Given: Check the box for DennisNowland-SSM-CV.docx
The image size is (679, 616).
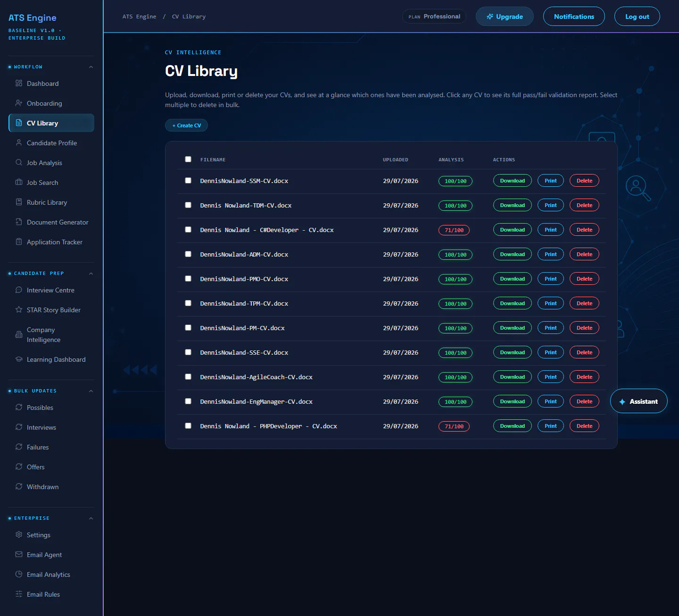Looking at the screenshot, I should point(188,181).
